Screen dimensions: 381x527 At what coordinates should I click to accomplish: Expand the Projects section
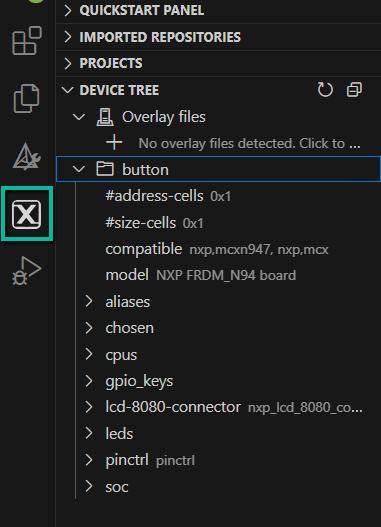pyautogui.click(x=68, y=63)
